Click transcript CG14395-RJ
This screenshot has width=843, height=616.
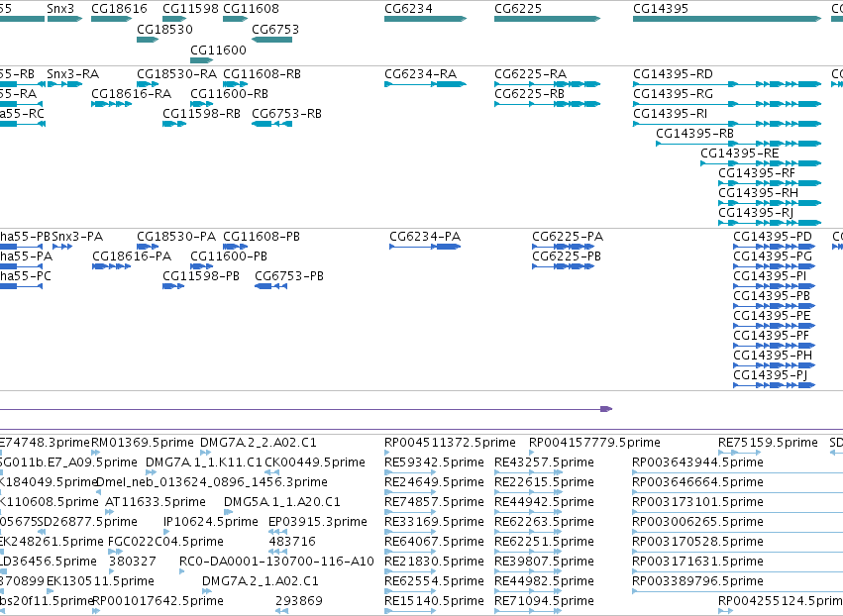click(770, 223)
